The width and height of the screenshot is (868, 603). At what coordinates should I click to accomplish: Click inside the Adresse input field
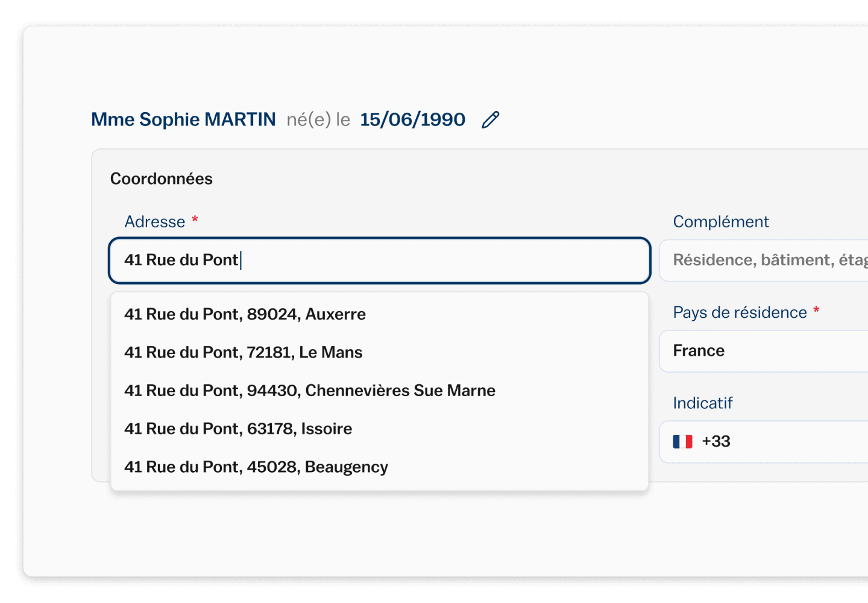pos(379,260)
